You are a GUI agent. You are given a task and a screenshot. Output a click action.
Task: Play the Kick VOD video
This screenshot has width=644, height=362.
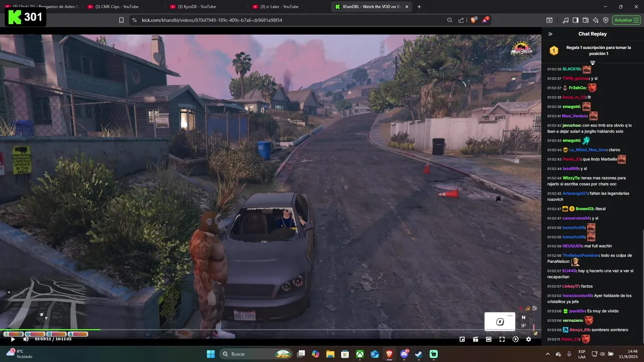click(13, 339)
